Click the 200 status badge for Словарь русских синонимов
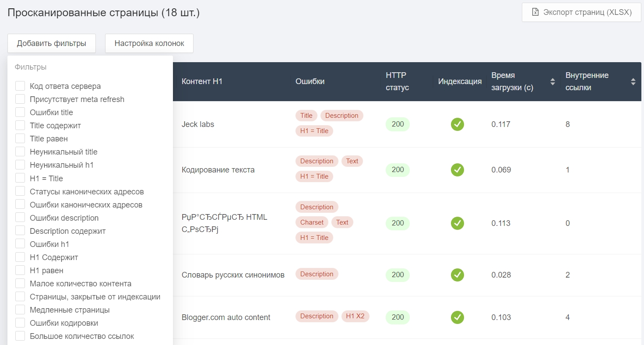Viewport: 644px width, 345px height. click(398, 275)
